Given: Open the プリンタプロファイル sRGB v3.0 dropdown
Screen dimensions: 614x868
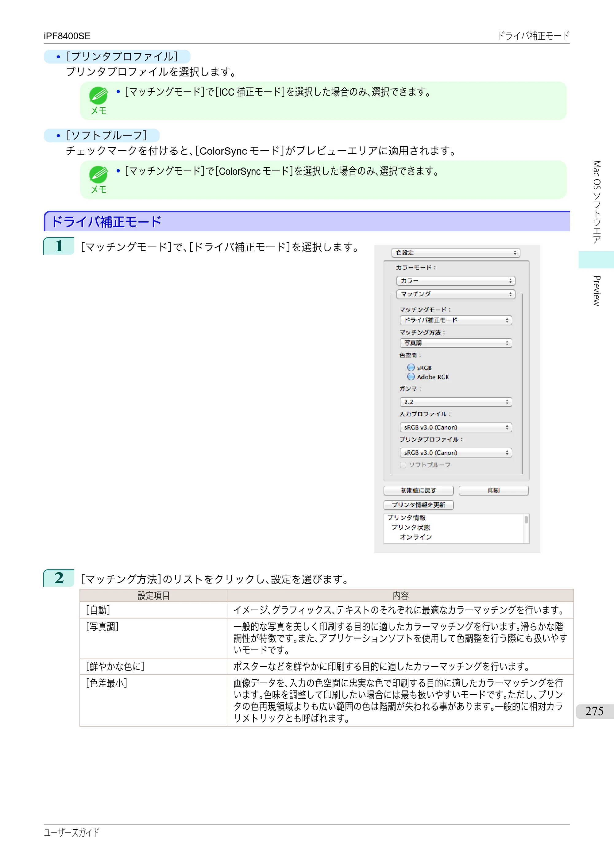Looking at the screenshot, I should pos(456,453).
